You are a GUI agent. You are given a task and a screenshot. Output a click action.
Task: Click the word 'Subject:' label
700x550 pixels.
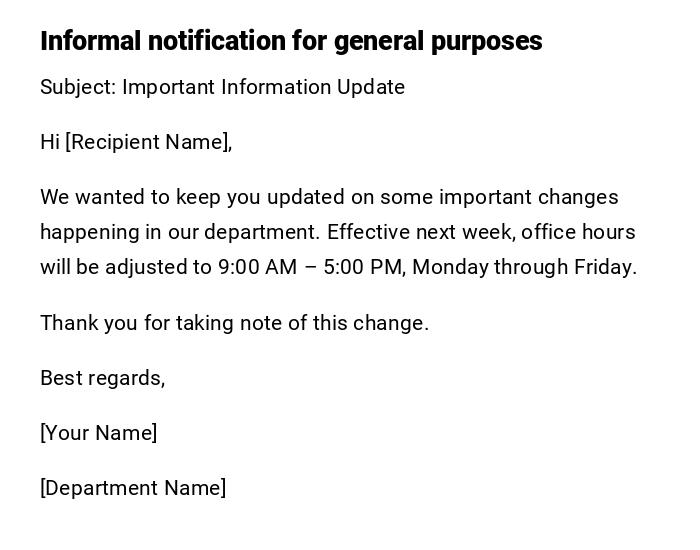pos(78,87)
